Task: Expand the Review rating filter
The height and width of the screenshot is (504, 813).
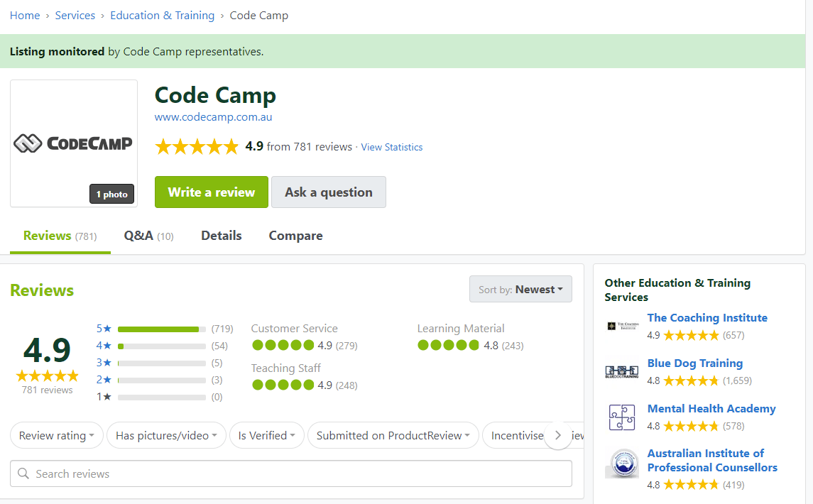Action: tap(57, 435)
